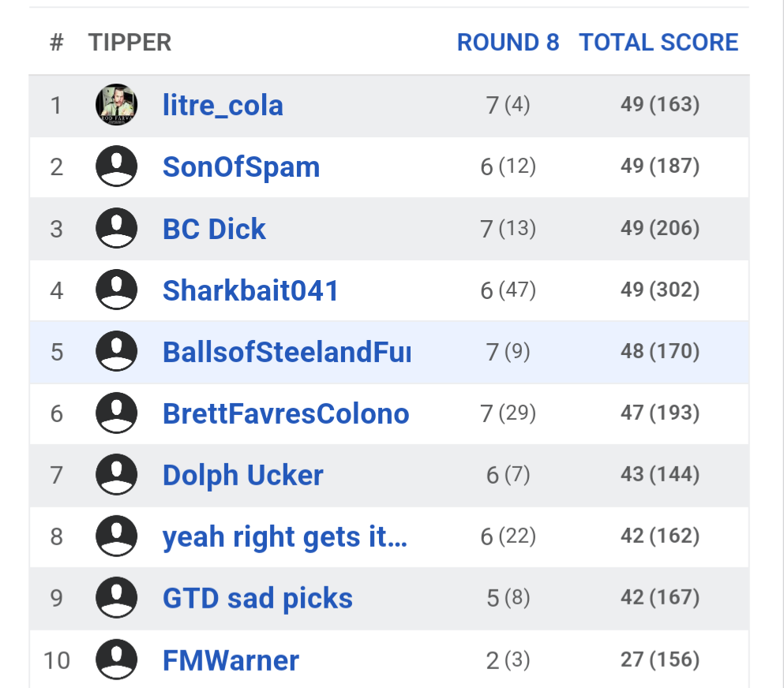The image size is (784, 688).
Task: Click GTD sad picks avatar icon
Action: [116, 598]
